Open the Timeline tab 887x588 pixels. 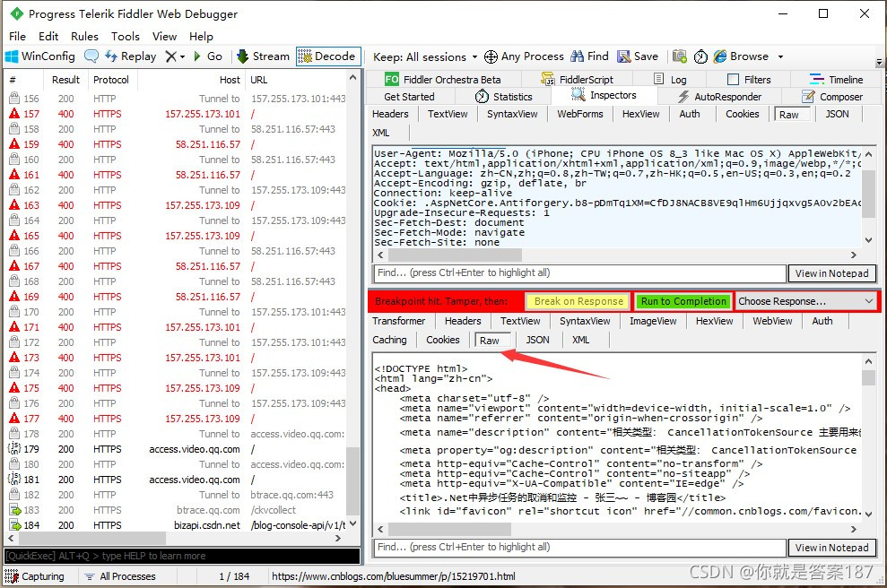836,80
